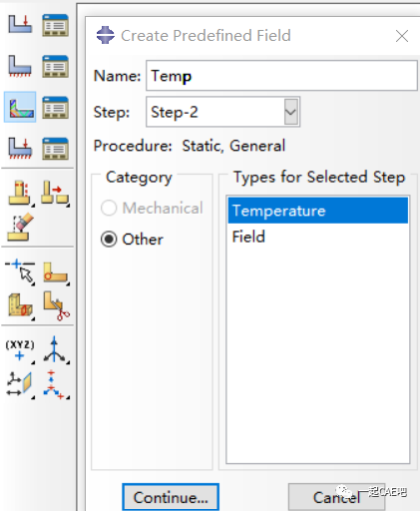Screen dimensions: 420x511
Task: Open the Load Manager icon
Action: click(55, 25)
